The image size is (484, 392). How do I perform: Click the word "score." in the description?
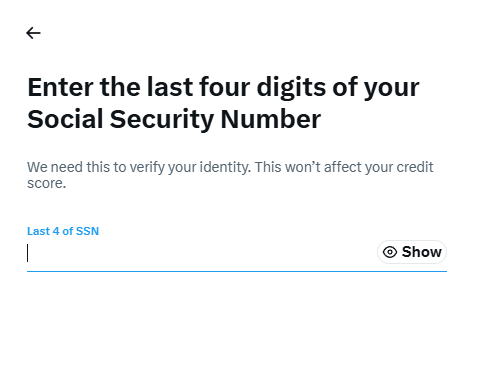point(46,183)
